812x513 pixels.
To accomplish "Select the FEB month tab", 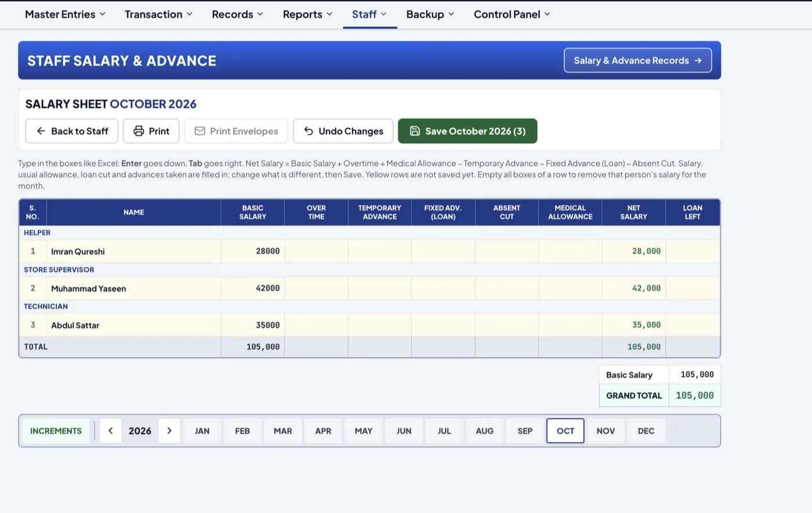I will 242,431.
